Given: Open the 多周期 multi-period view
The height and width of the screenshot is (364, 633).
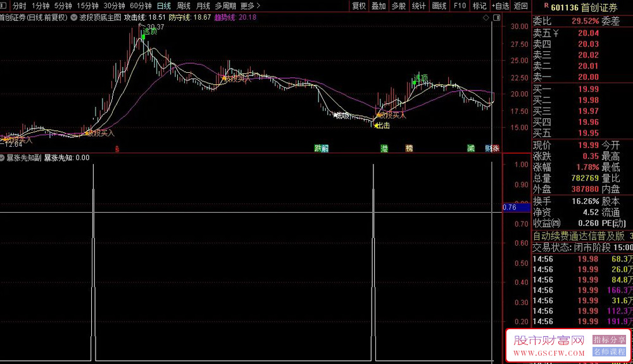Looking at the screenshot, I should point(225,6).
